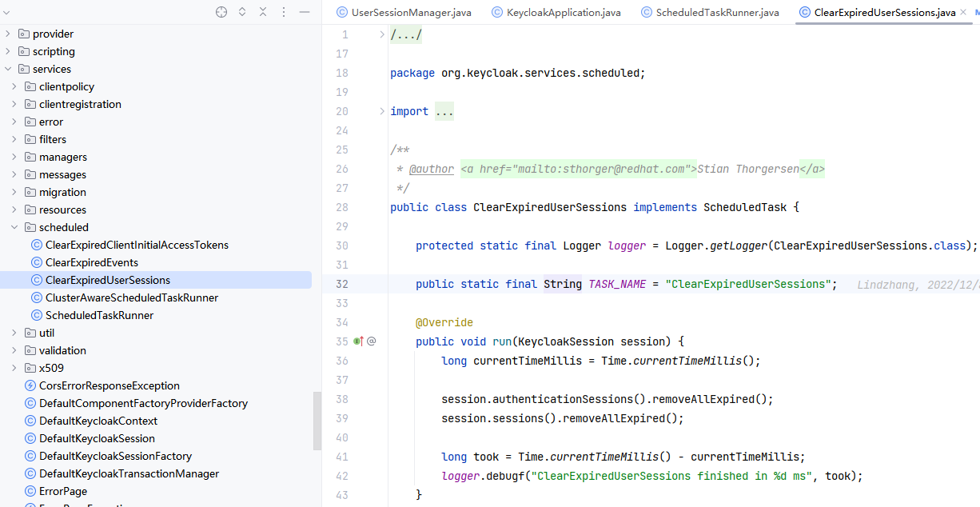The height and width of the screenshot is (507, 980).
Task: Expand the clientregistration package
Action: pyautogui.click(x=14, y=104)
